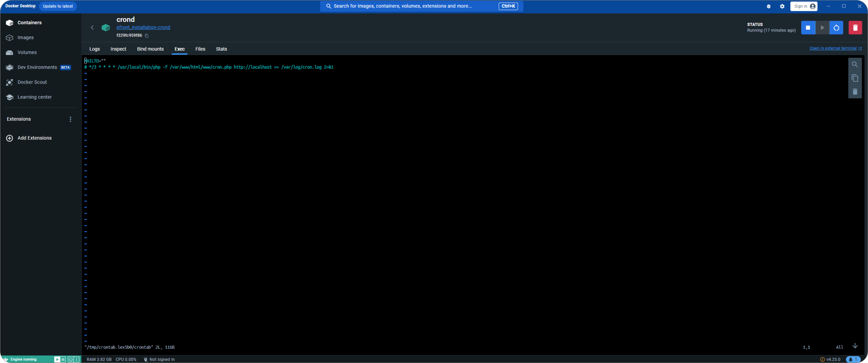This screenshot has height=363, width=868.
Task: Restart the crond container
Action: tap(836, 28)
